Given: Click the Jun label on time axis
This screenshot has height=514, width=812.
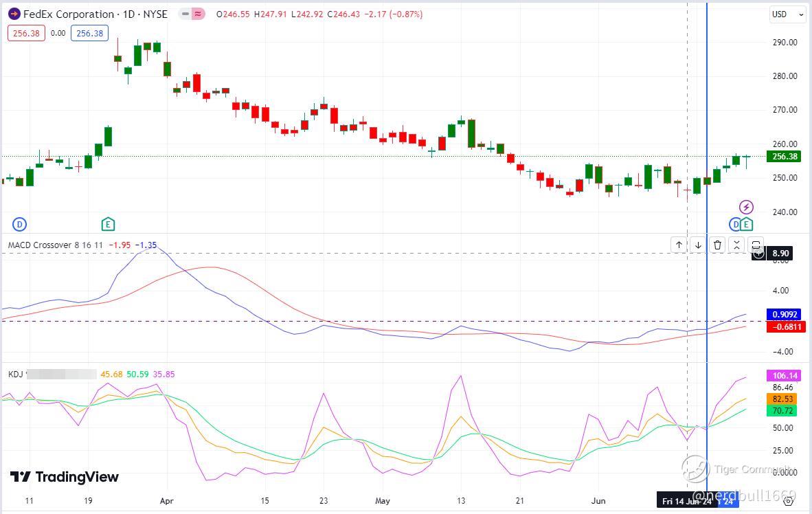Looking at the screenshot, I should [x=598, y=501].
